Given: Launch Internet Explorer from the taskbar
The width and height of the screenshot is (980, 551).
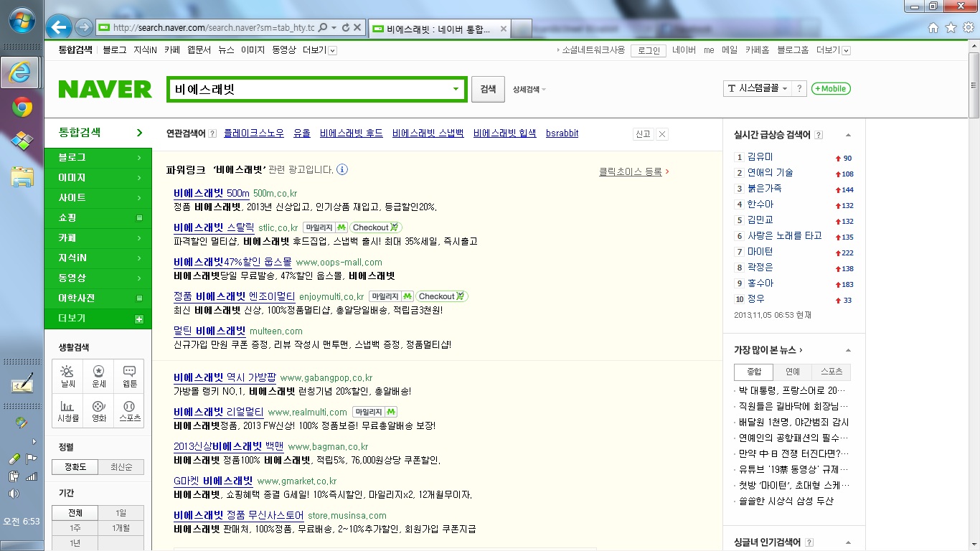Looking at the screenshot, I should click(22, 72).
